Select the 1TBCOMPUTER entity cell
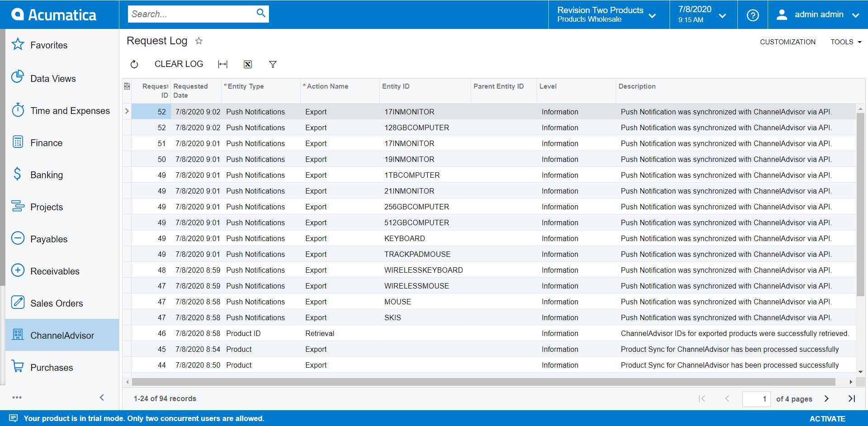This screenshot has height=426, width=868. coord(425,175)
